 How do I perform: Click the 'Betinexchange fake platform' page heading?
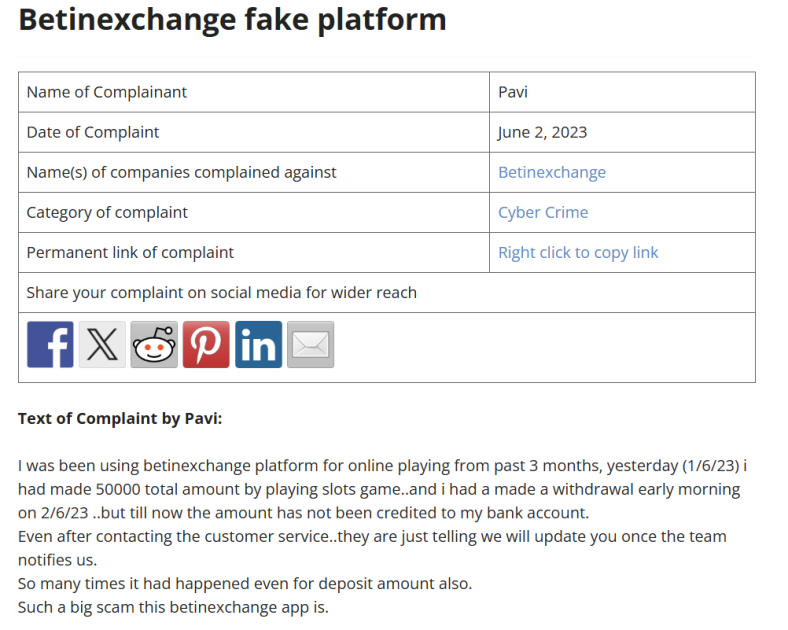(232, 19)
